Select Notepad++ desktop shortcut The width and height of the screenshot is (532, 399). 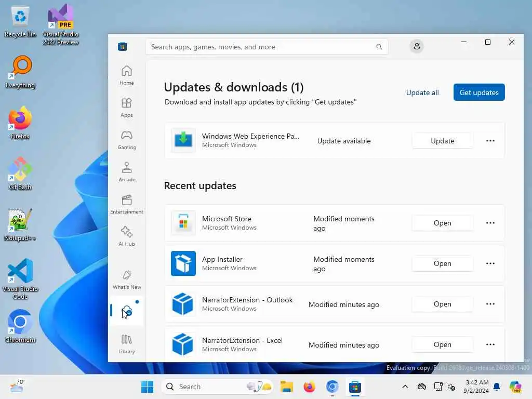tap(20, 224)
